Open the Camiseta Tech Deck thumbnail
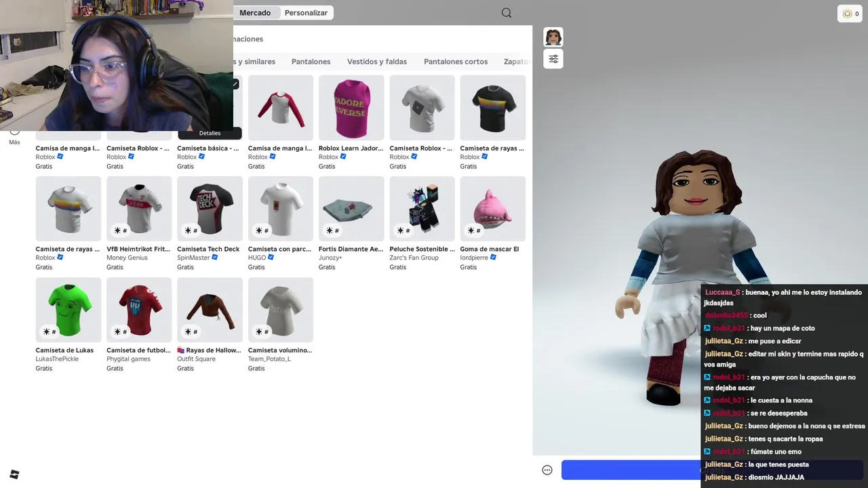Image resolution: width=868 pixels, height=488 pixels. tap(210, 209)
